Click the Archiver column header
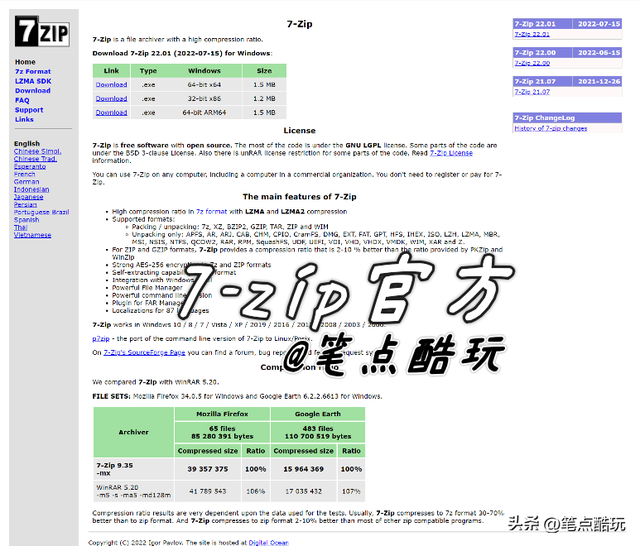Viewport: 640px width, 546px height. (x=133, y=432)
